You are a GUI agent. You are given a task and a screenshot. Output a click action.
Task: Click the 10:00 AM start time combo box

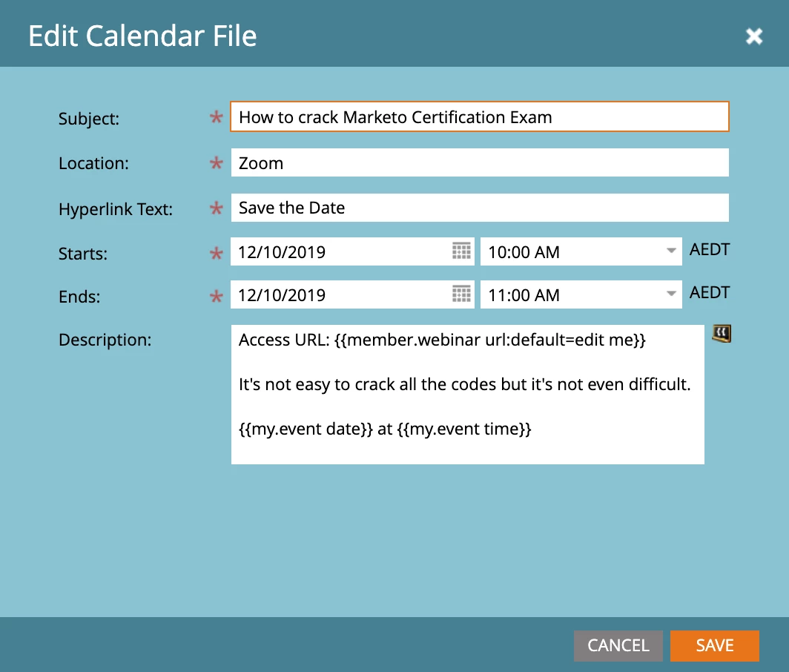click(581, 251)
